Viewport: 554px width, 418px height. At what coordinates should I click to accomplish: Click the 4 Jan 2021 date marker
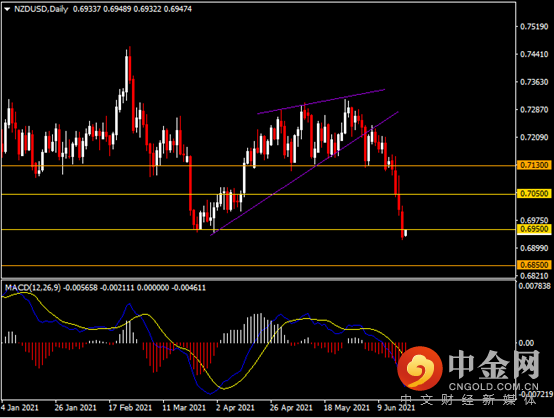click(20, 408)
